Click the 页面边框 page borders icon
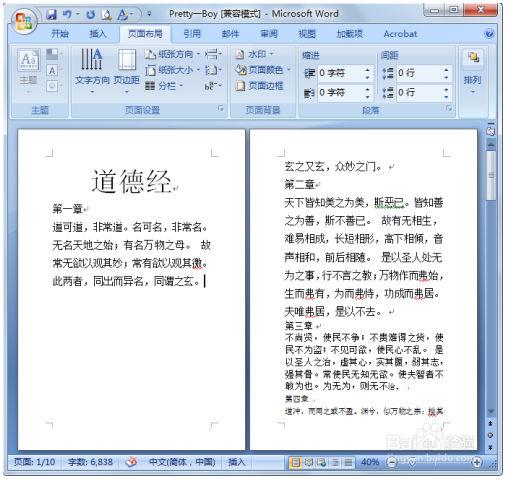506x479 pixels. 240,86
